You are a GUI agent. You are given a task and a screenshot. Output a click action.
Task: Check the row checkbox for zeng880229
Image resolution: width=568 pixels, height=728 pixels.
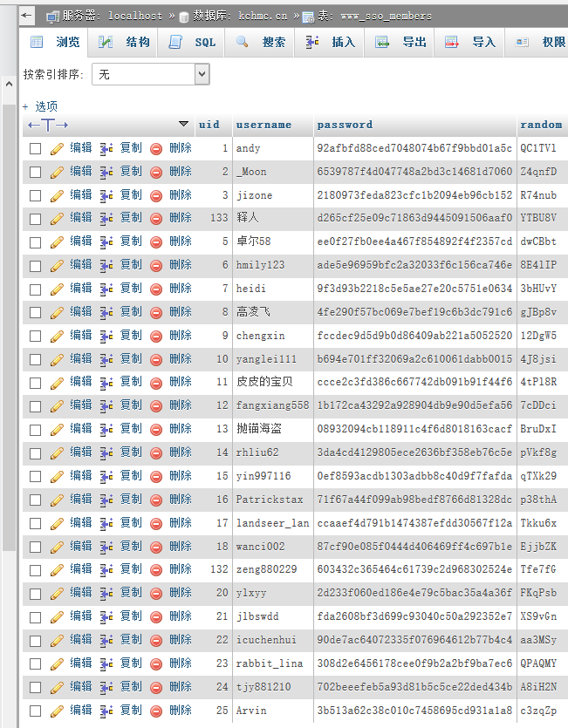(36, 569)
